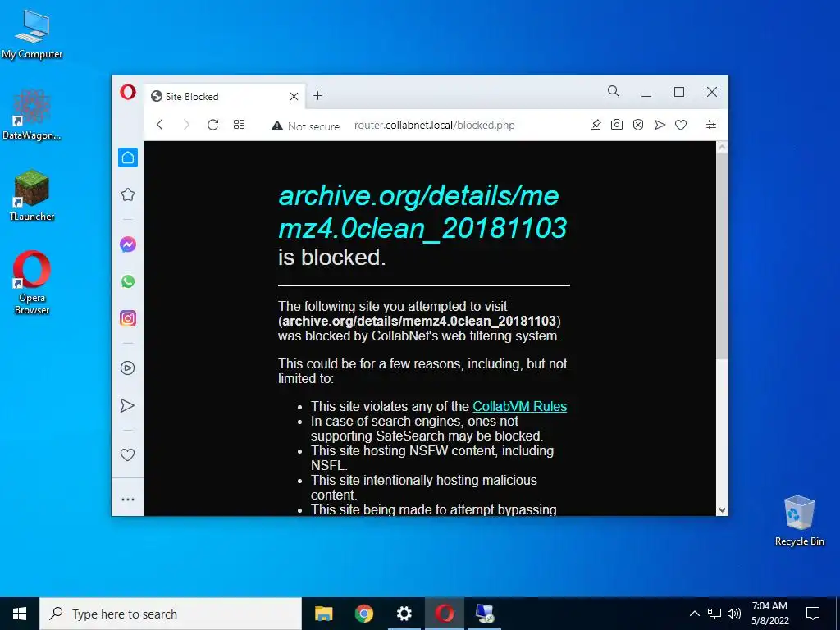Screen dimensions: 840x630
Task: Open sidebar three-dots setup menu
Action: click(127, 500)
